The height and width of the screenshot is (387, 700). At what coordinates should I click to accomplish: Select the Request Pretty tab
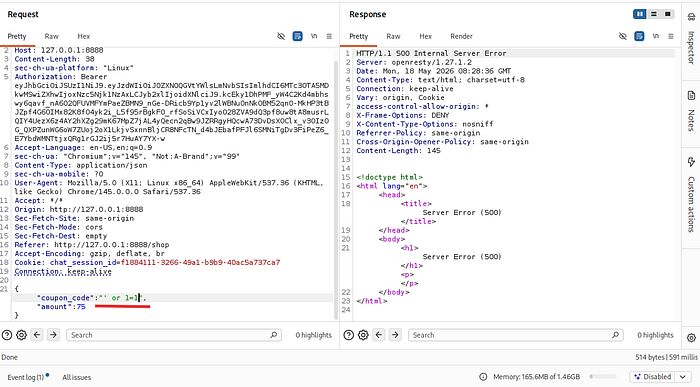click(17, 36)
